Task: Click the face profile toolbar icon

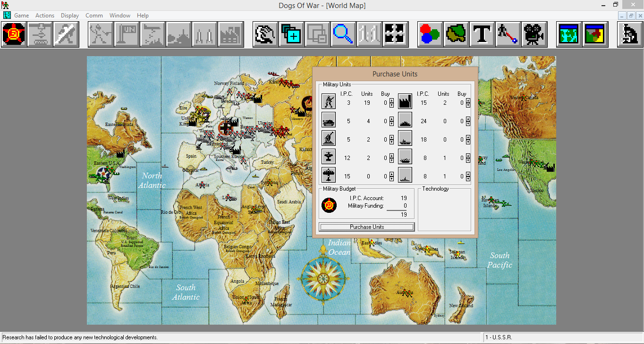Action: [x=265, y=34]
